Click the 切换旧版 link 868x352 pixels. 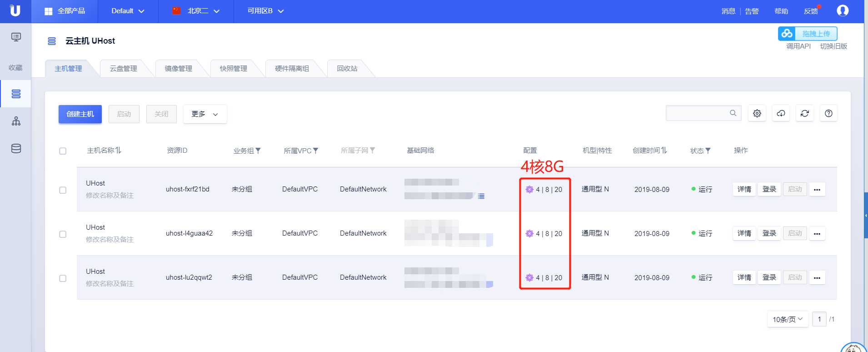click(833, 46)
